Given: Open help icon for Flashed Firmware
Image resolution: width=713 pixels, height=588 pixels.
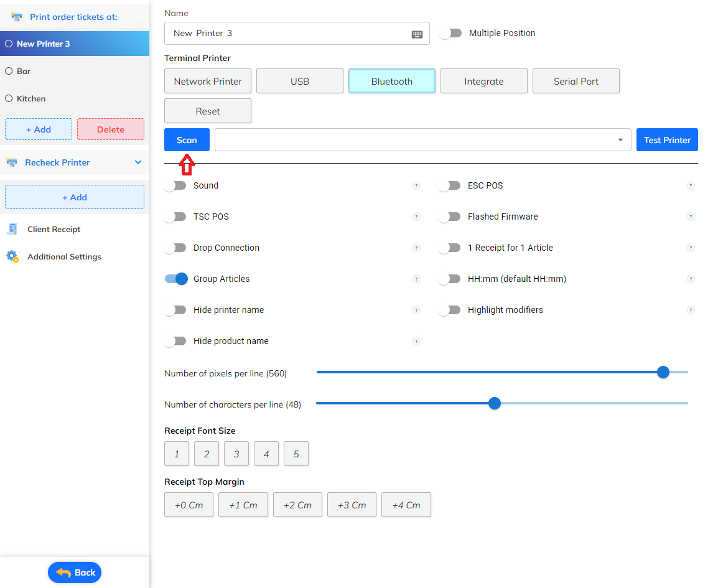Looking at the screenshot, I should [690, 217].
